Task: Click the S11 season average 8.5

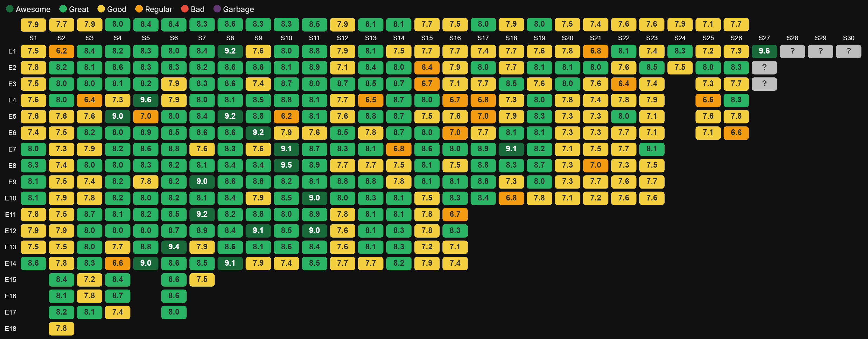Action: pyautogui.click(x=314, y=24)
